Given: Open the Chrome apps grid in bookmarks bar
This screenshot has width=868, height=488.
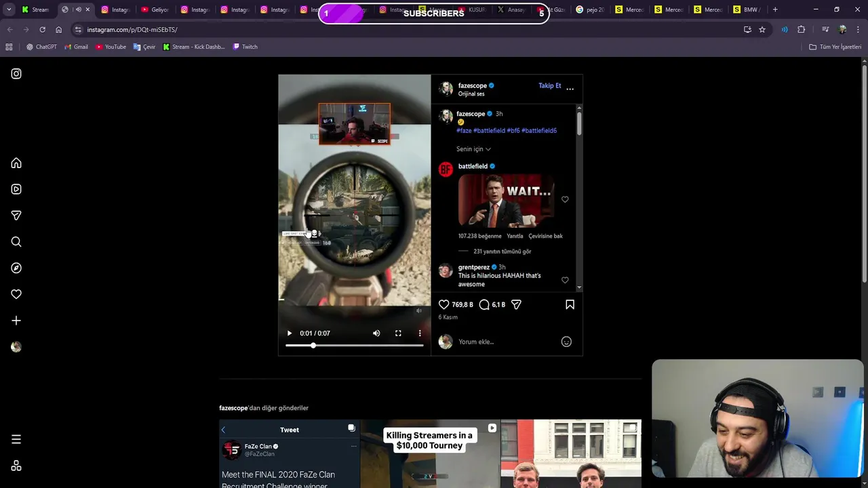Looking at the screenshot, I should point(9,47).
